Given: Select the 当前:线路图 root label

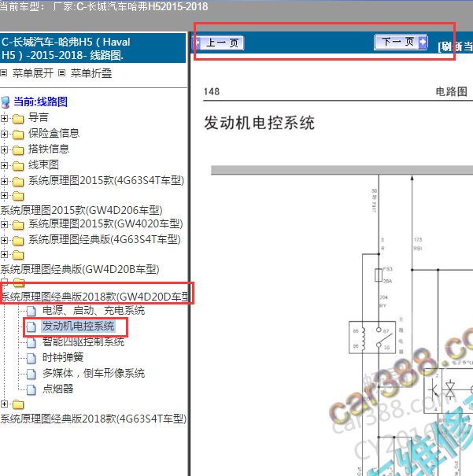Looking at the screenshot, I should 40,101.
